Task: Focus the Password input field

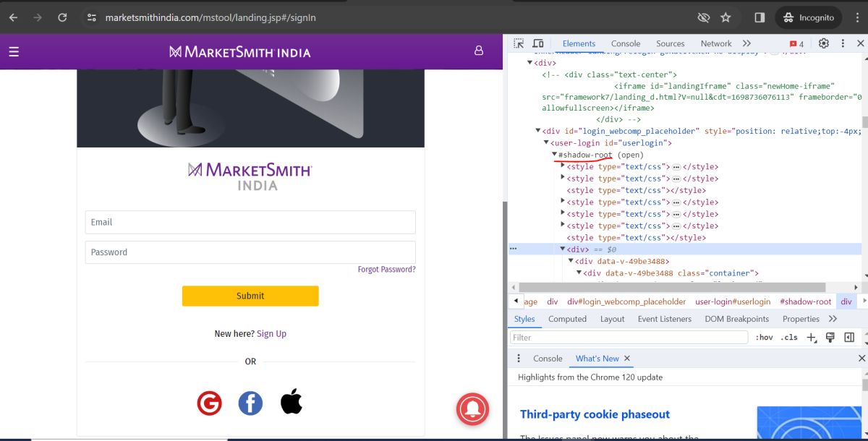Action: click(250, 252)
